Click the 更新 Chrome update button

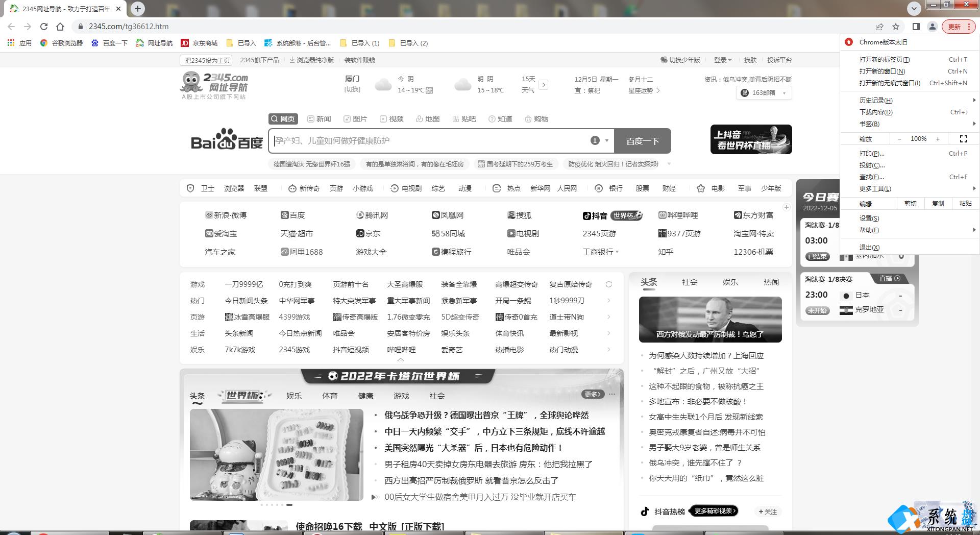click(x=960, y=27)
